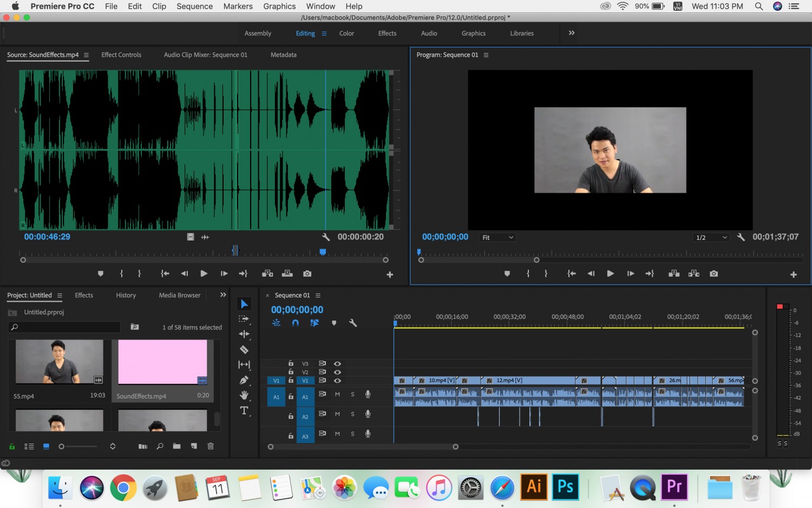
Task: Select the Hand tool
Action: tap(244, 395)
